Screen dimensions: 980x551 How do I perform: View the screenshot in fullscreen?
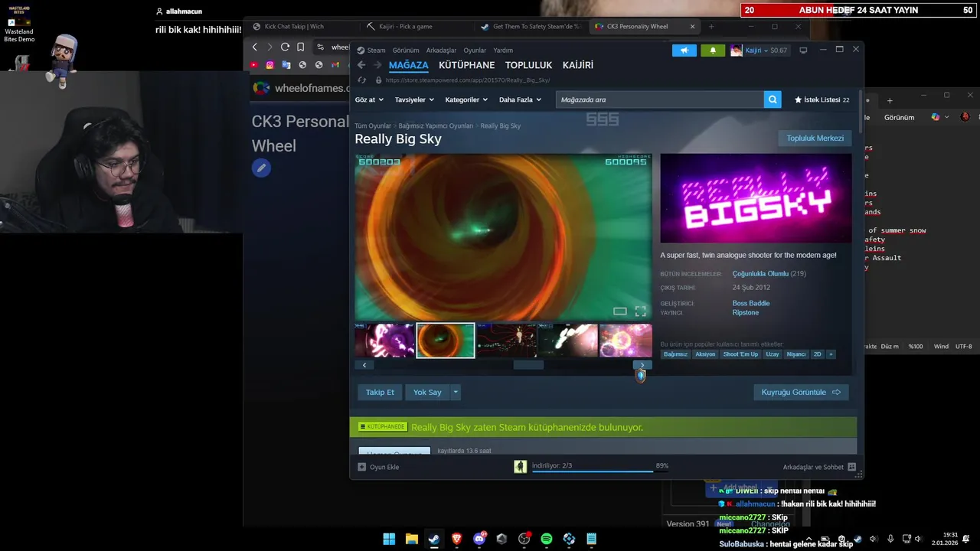641,311
